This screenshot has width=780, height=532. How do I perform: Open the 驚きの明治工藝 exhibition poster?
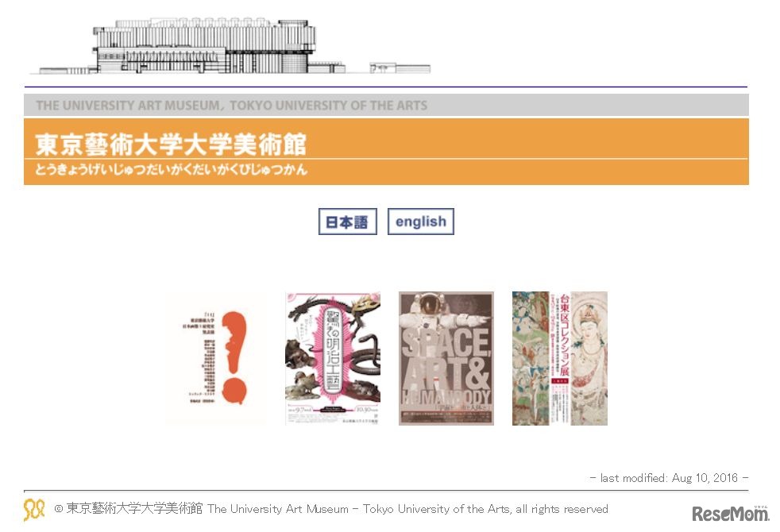click(x=333, y=358)
